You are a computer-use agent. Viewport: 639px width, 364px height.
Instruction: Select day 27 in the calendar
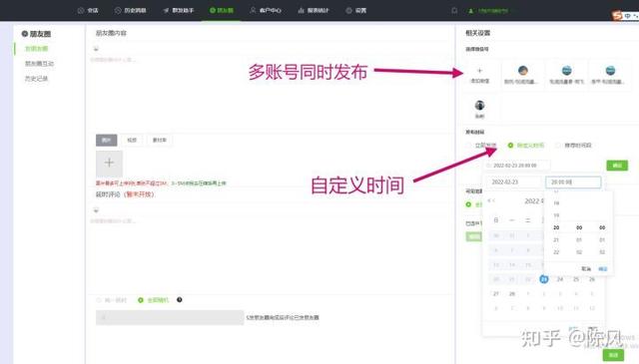[x=496, y=293]
